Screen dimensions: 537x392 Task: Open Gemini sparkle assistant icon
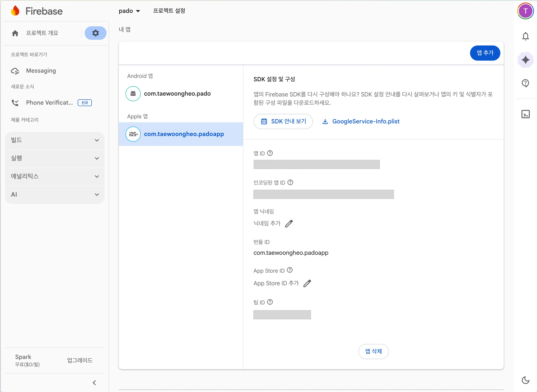pyautogui.click(x=525, y=60)
